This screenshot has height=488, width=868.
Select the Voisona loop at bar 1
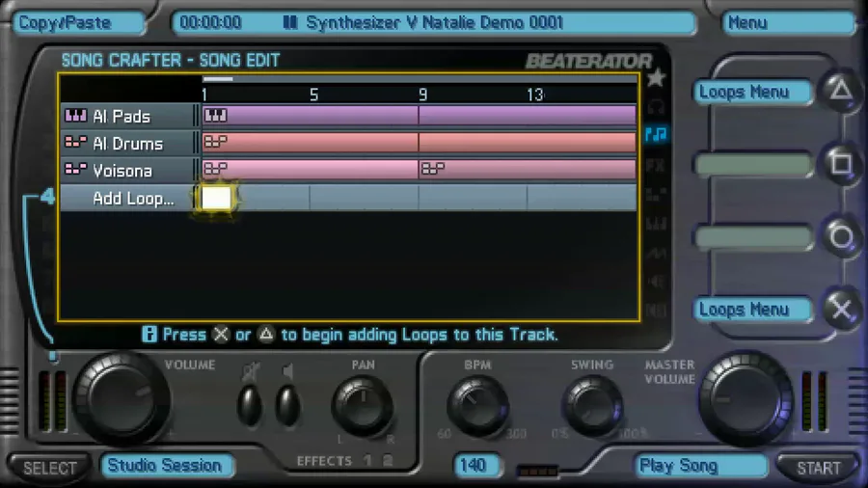[x=310, y=170]
